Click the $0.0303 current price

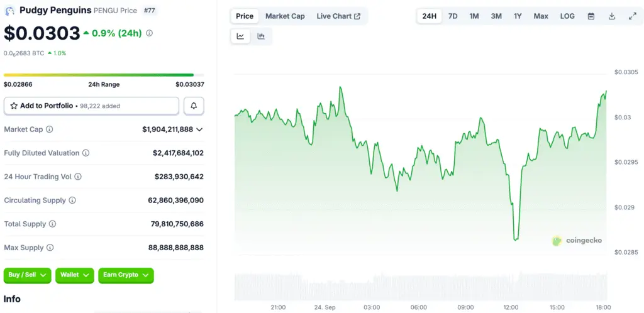pyautogui.click(x=42, y=34)
